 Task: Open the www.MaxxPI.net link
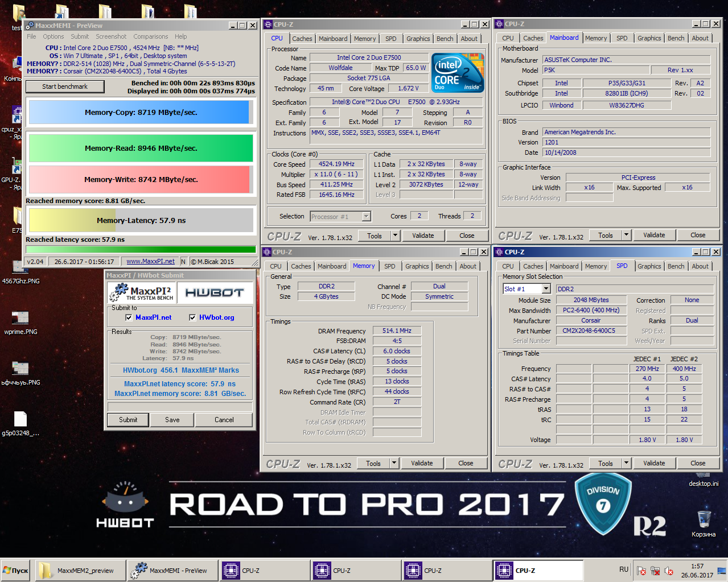point(150,261)
